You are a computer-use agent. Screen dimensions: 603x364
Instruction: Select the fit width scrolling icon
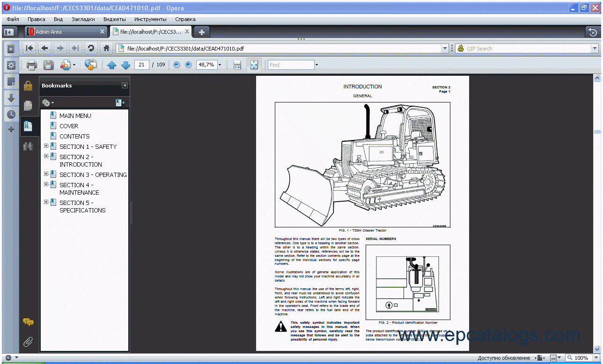tap(237, 65)
